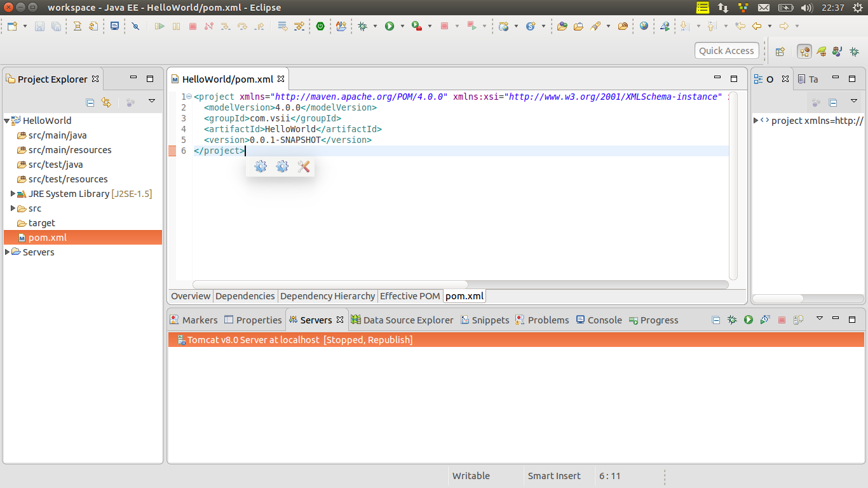Open the Debug configurations dropdown arrow
This screenshot has height=488, width=868.
375,26
